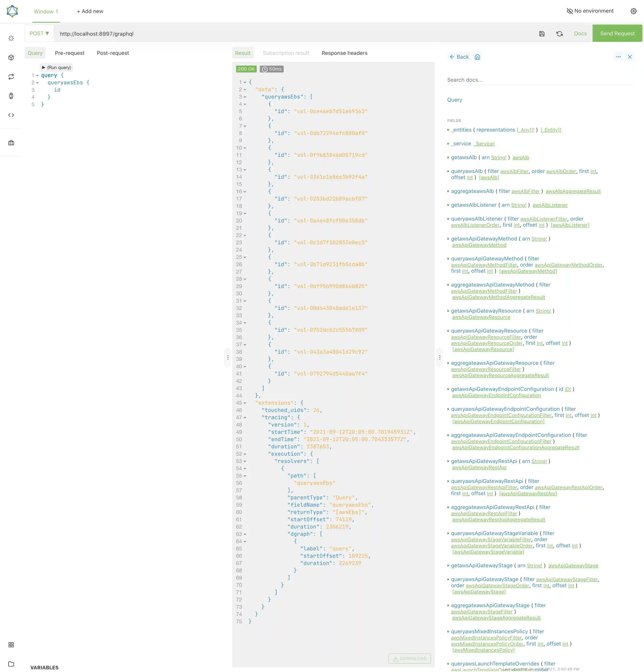Click the docs home icon
Screen dimensions: 644x672
pyautogui.click(x=477, y=57)
